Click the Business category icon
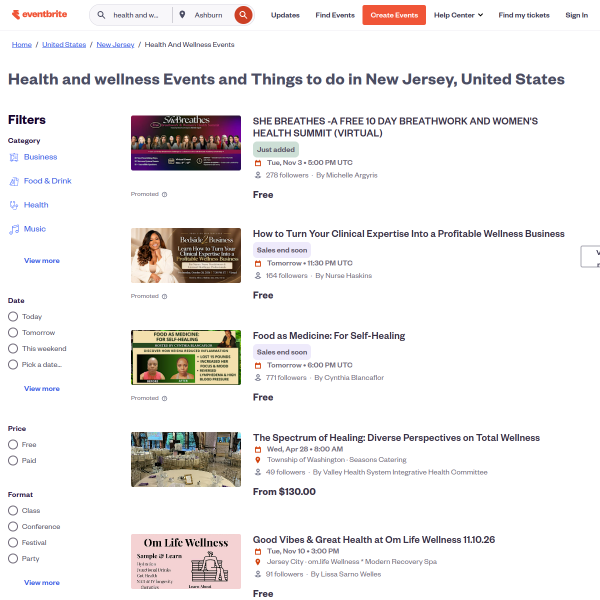 [x=14, y=157]
